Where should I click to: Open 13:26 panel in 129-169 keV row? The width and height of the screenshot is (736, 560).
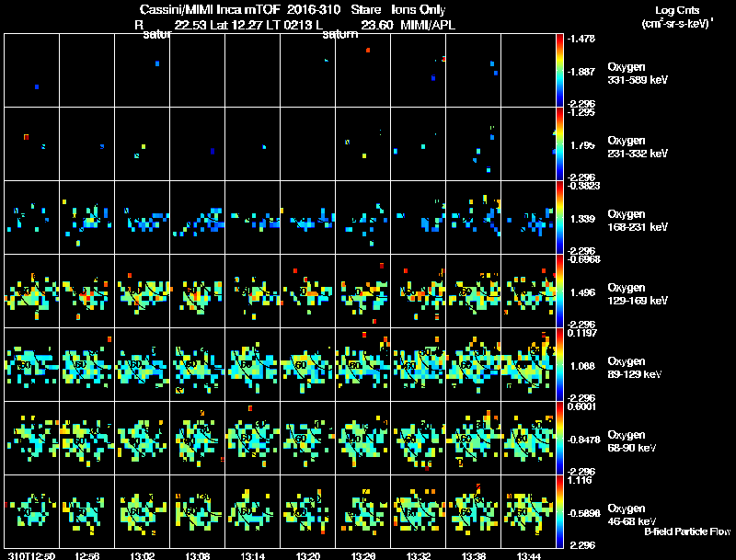(362, 291)
